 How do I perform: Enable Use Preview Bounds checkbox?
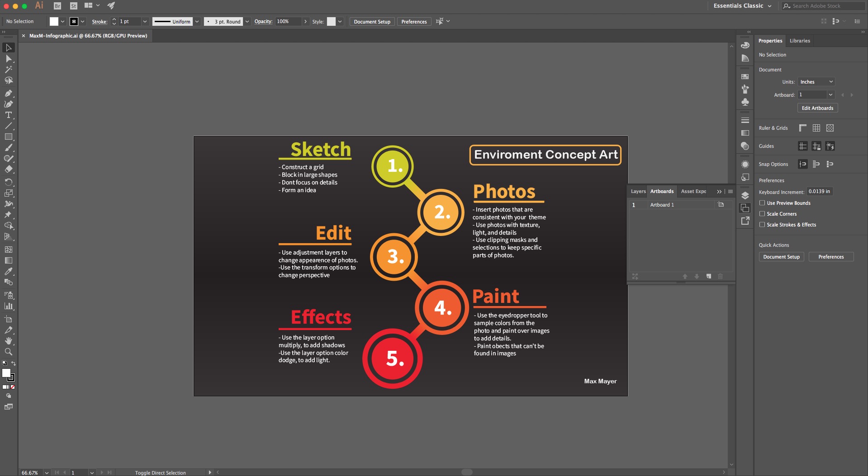point(762,203)
